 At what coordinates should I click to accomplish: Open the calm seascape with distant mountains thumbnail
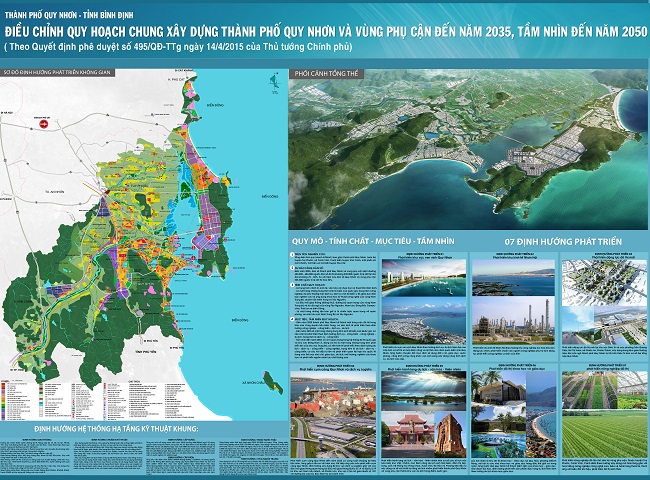[513, 277]
